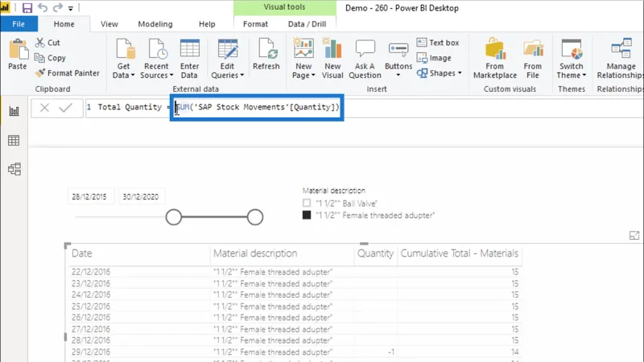Expand the Recent Sources dropdown
Image resolution: width=644 pixels, height=362 pixels.
(x=156, y=59)
